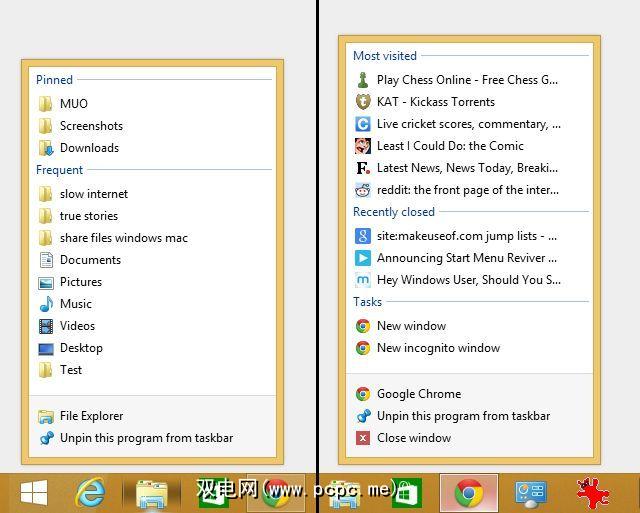640x513 pixels.
Task: Open the Windows Start button
Action: click(x=34, y=493)
